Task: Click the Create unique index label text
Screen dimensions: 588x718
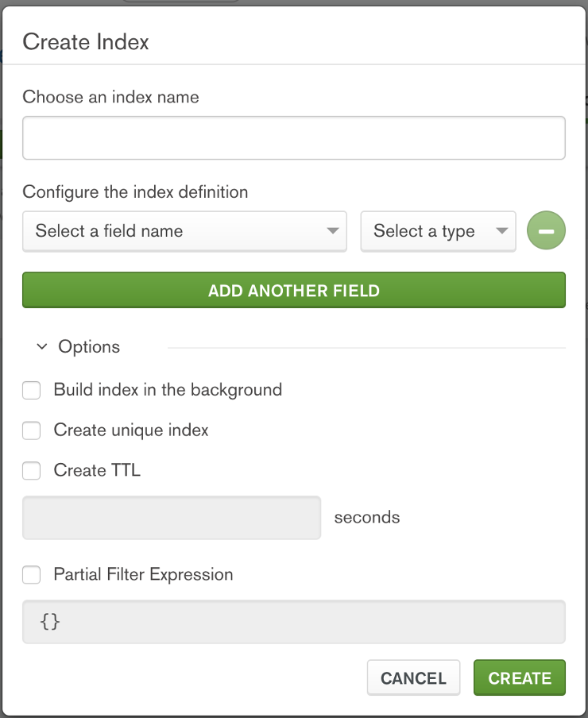Action: click(131, 430)
